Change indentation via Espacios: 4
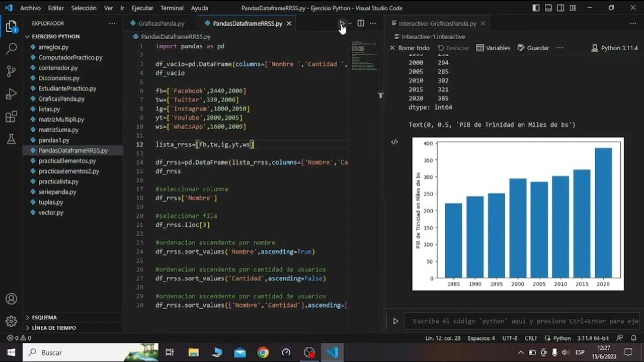Image resolution: width=644 pixels, height=362 pixels. point(481,338)
